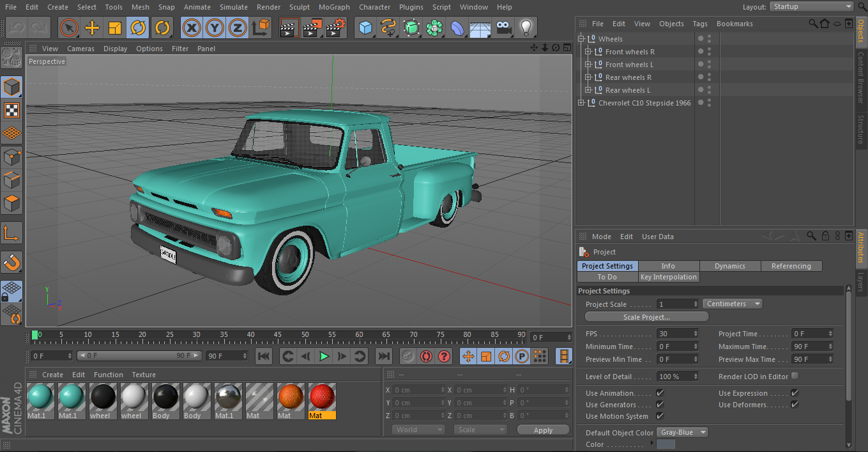Enable Render LOD in Editor checkbox
Screen dimensions: 868x452
point(795,376)
